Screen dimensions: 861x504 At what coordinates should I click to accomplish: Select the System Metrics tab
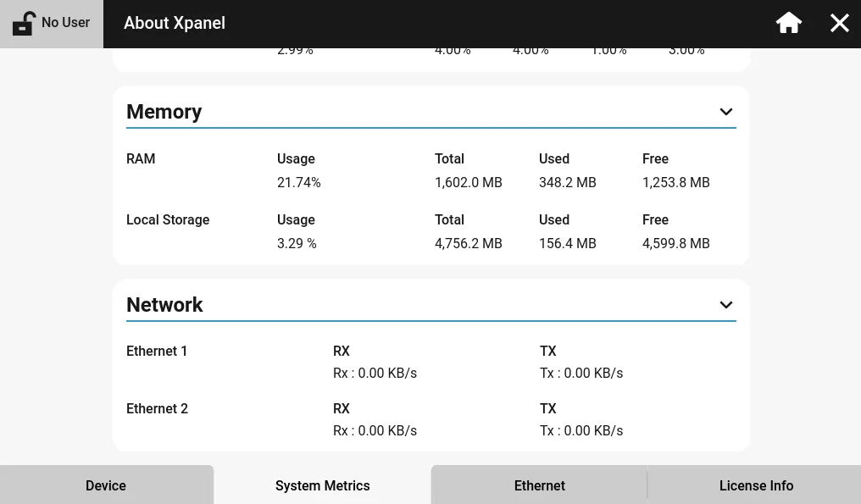[322, 485]
